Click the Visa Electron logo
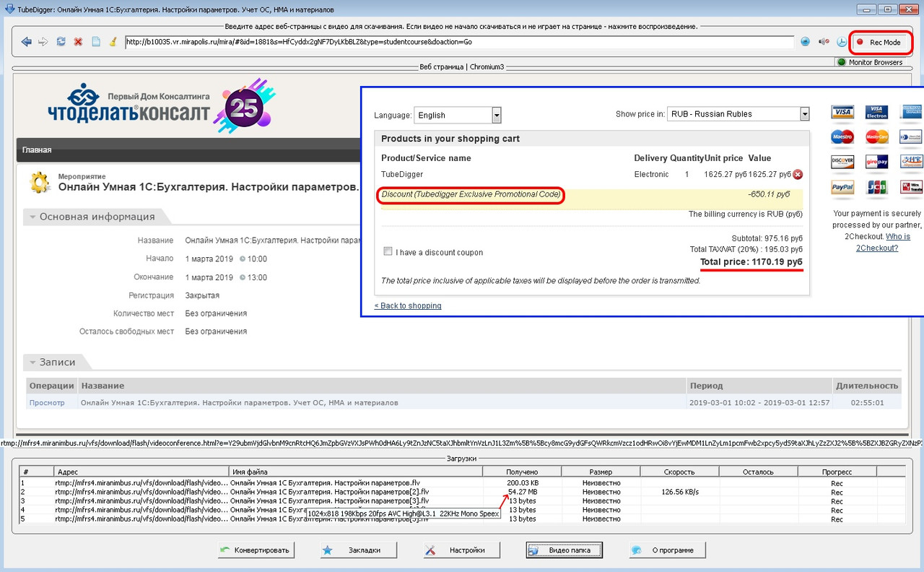Screen dimensions: 924x572 876,113
